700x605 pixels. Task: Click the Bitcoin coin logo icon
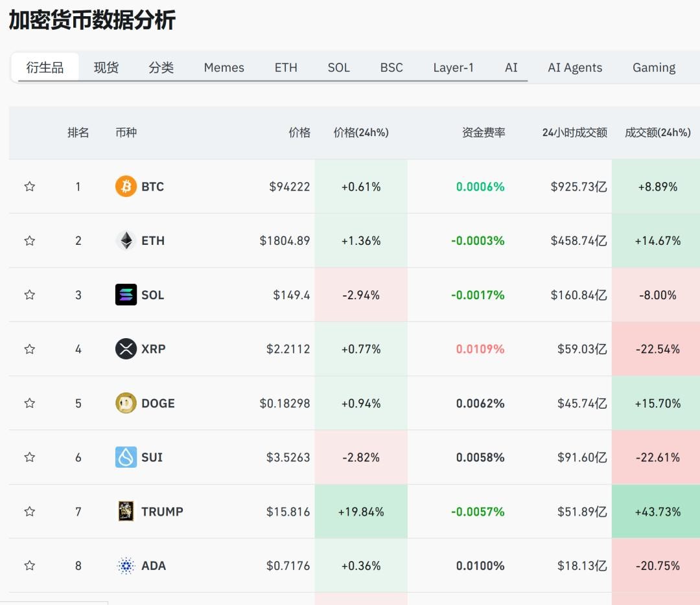126,187
